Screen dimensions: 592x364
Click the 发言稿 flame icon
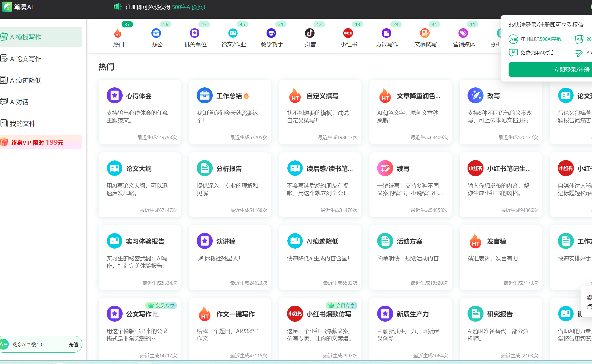point(476,241)
